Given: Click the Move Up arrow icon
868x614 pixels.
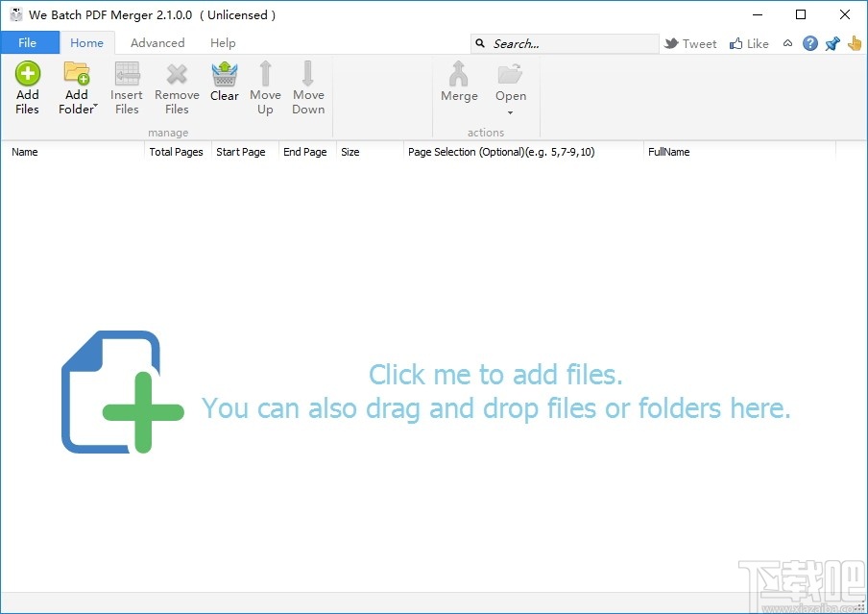Looking at the screenshot, I should [x=265, y=75].
